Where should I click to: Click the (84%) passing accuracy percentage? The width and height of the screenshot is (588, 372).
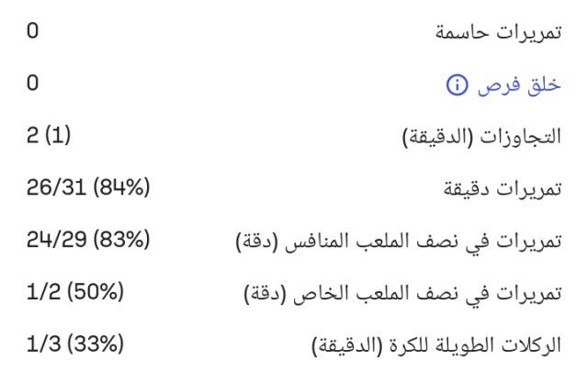pyautogui.click(x=122, y=189)
